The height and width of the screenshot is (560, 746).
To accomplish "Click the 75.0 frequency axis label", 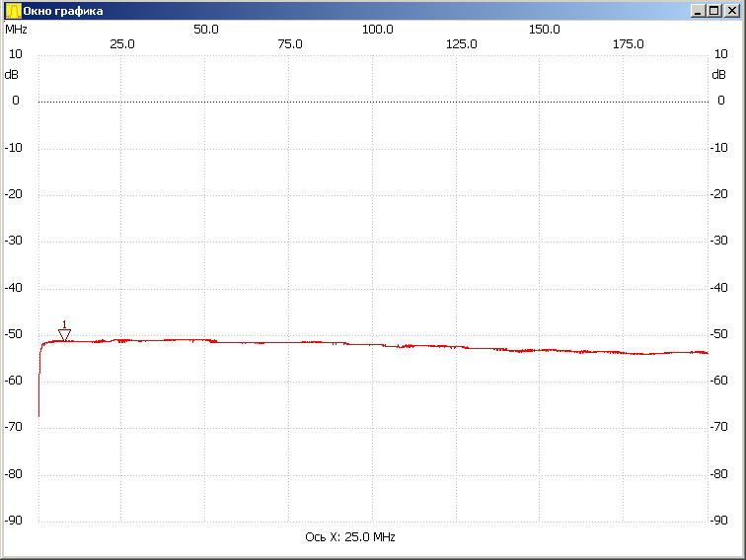I will (290, 44).
